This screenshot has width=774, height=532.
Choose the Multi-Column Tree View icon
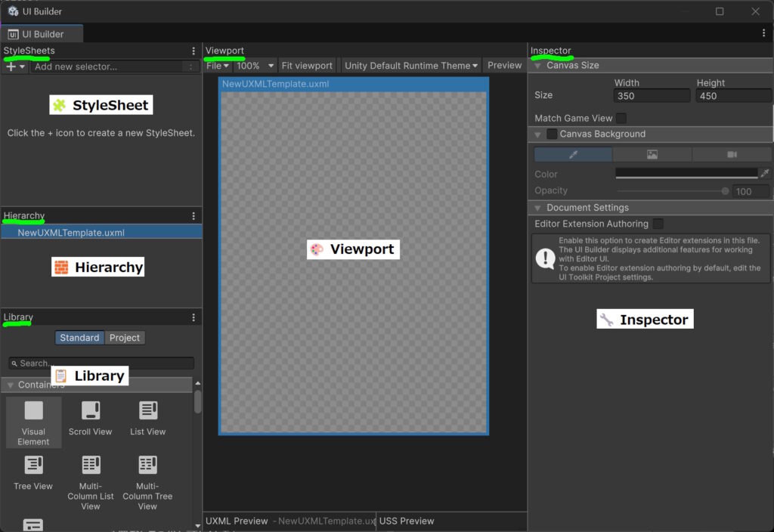(147, 465)
